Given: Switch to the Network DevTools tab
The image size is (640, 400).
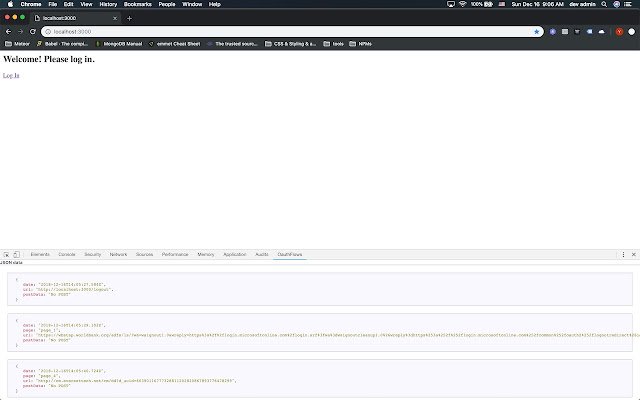Looking at the screenshot, I should click(x=118, y=254).
